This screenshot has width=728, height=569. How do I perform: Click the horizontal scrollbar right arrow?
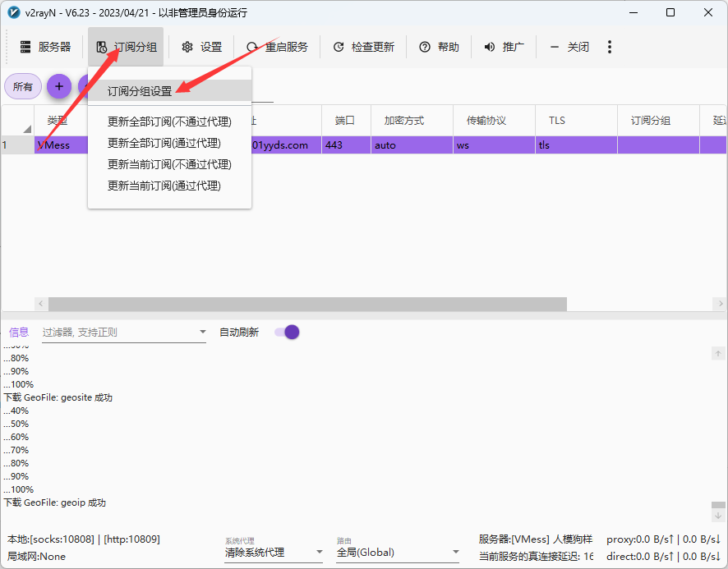point(720,304)
